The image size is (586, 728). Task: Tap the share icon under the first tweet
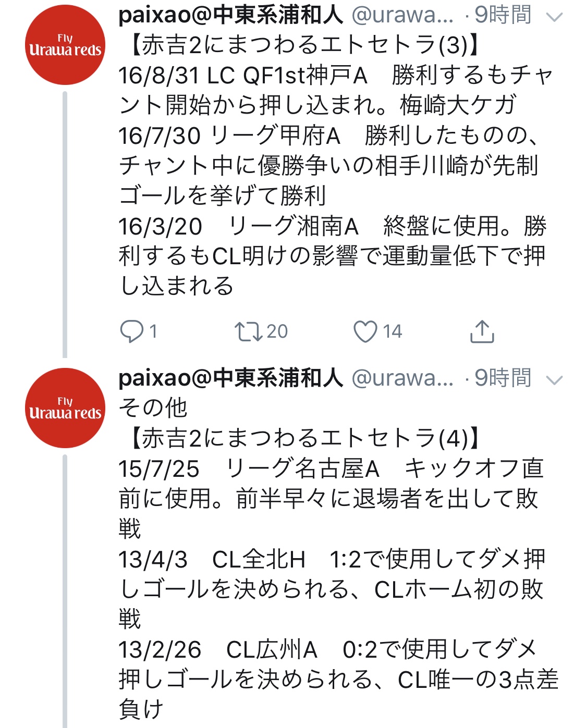pyautogui.click(x=482, y=331)
